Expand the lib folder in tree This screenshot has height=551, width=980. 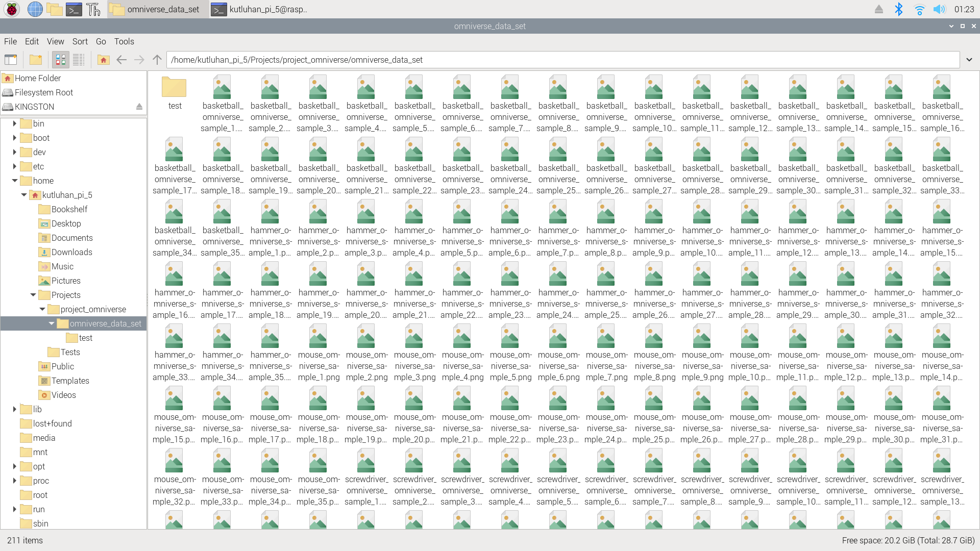click(14, 409)
